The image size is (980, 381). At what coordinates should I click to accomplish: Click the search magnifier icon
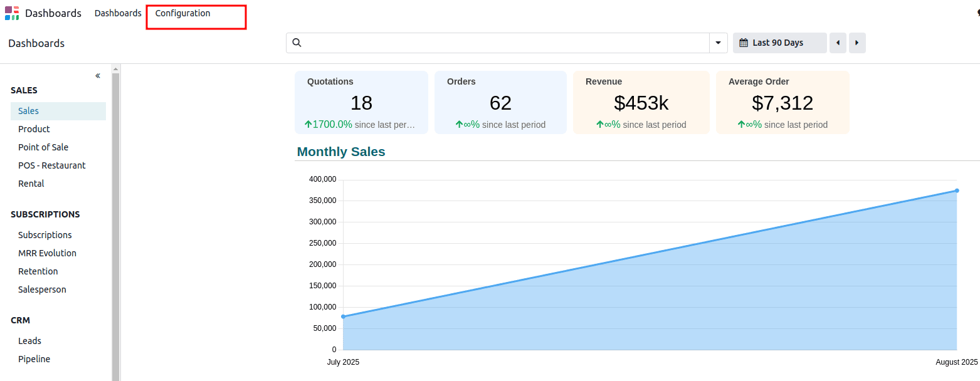point(297,43)
